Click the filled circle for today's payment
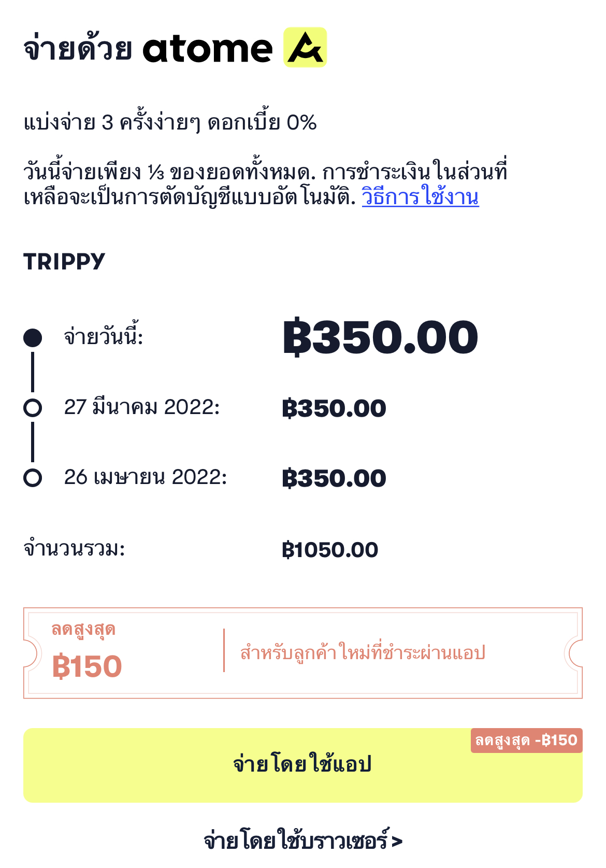The width and height of the screenshot is (606, 868). [33, 338]
